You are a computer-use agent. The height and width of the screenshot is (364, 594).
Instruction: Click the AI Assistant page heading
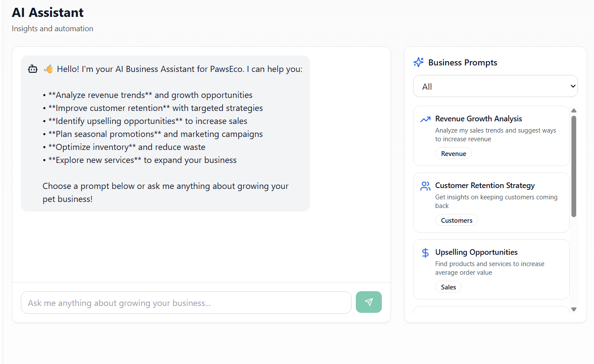point(48,13)
